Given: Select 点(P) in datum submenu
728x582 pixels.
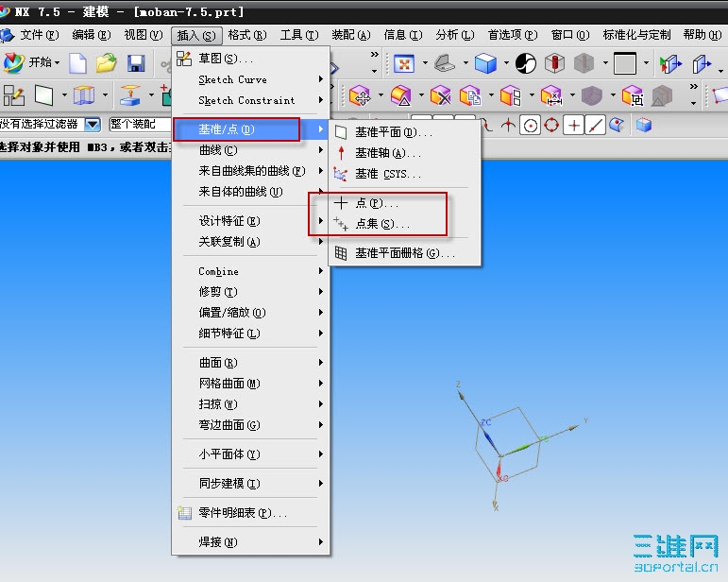Looking at the screenshot, I should tap(404, 203).
